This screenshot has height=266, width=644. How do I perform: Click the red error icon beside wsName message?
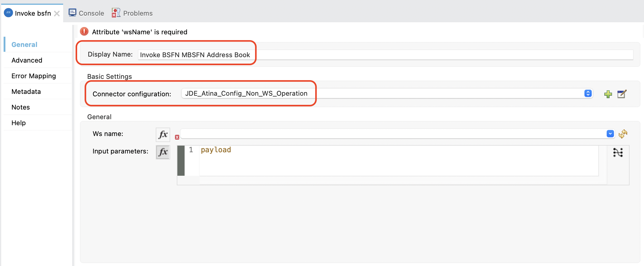pyautogui.click(x=84, y=31)
